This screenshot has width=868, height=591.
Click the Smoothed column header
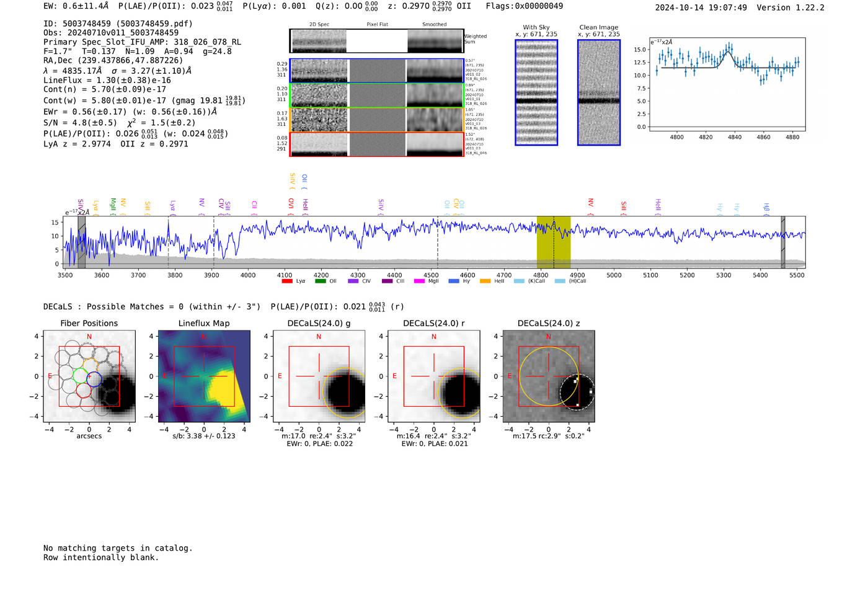tap(434, 24)
